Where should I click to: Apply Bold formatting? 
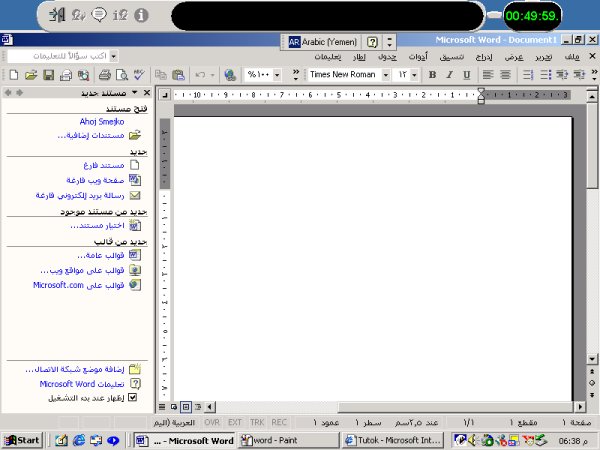[x=432, y=75]
